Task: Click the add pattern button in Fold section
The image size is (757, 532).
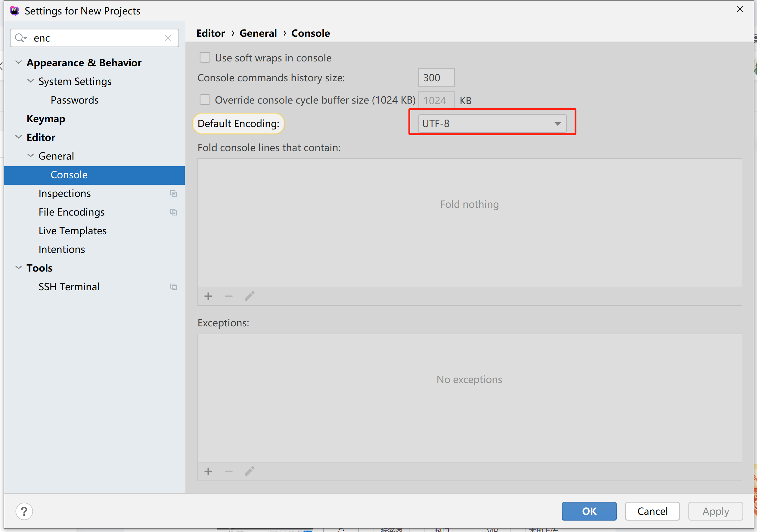Action: coord(208,296)
